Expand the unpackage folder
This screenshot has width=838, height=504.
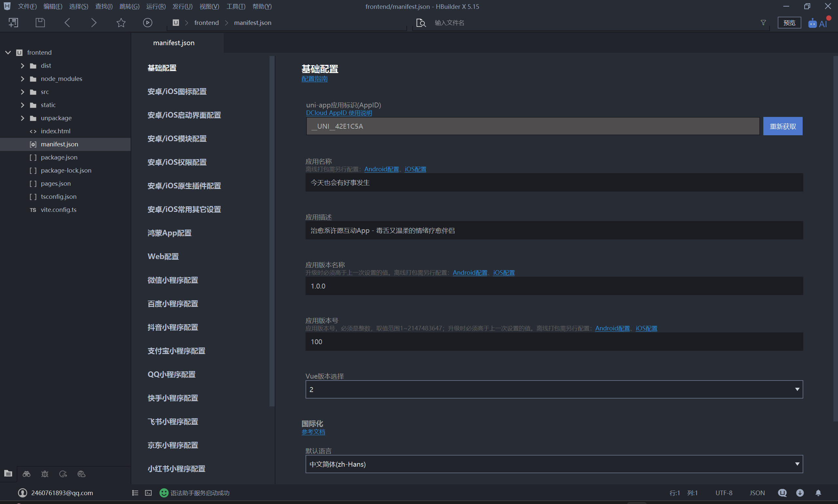(x=22, y=118)
